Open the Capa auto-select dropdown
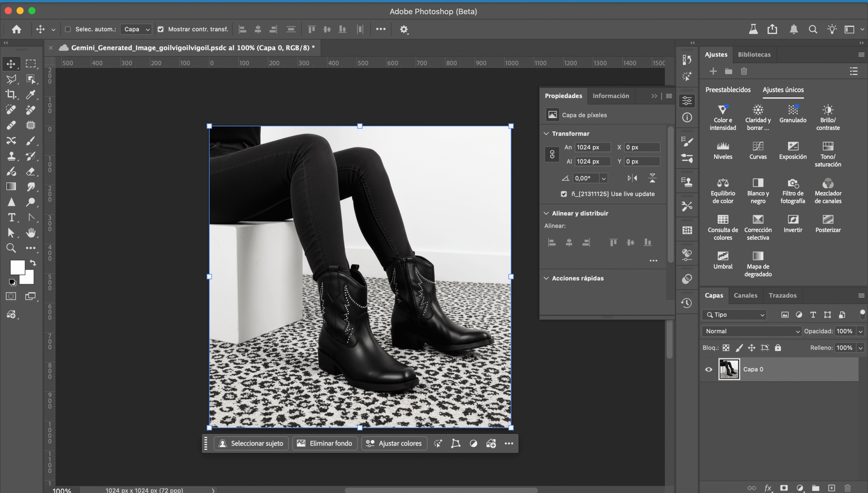Image resolution: width=868 pixels, height=493 pixels. tap(136, 29)
